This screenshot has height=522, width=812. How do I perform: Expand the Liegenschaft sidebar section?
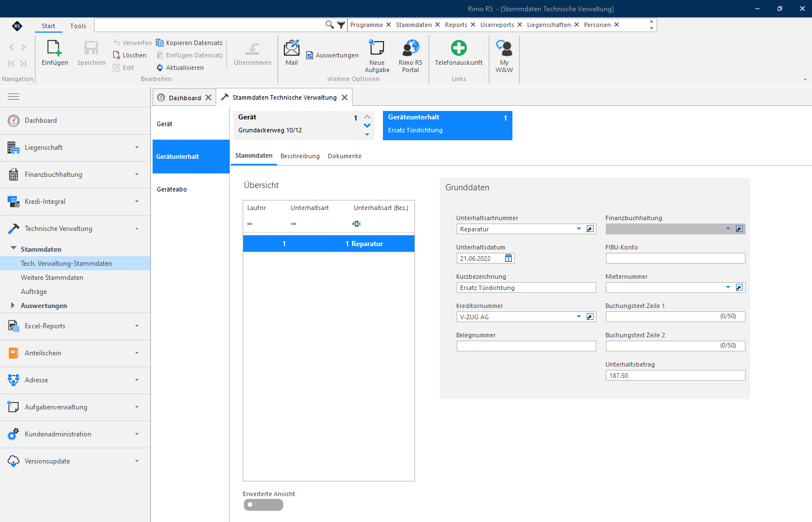coord(75,148)
